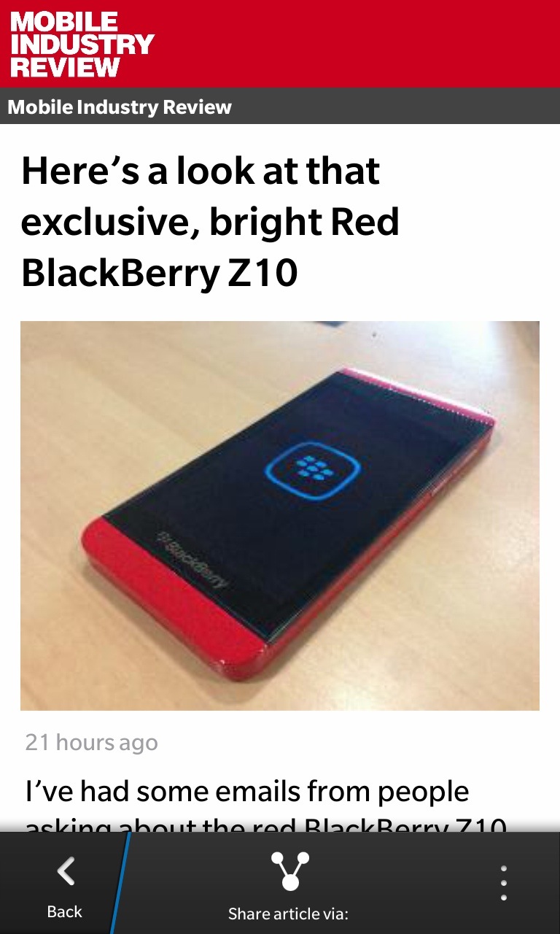This screenshot has height=934, width=560.
Task: Tap the '21 hours ago' timestamp
Action: pyautogui.click(x=91, y=742)
